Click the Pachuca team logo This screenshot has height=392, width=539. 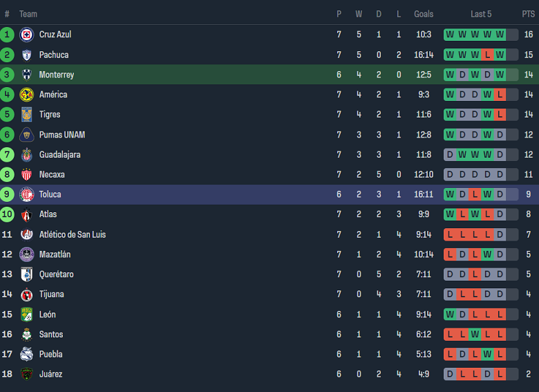[x=27, y=55]
